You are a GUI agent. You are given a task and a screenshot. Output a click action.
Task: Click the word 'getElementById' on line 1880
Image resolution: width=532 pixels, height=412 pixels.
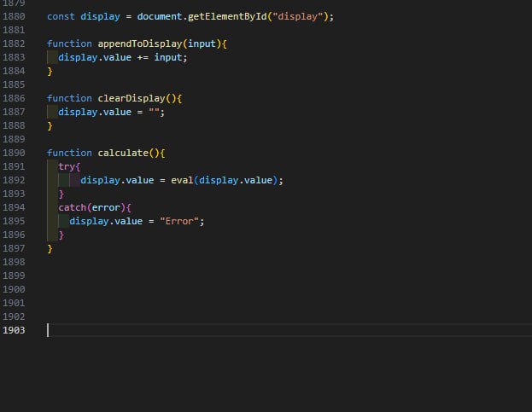pyautogui.click(x=227, y=16)
